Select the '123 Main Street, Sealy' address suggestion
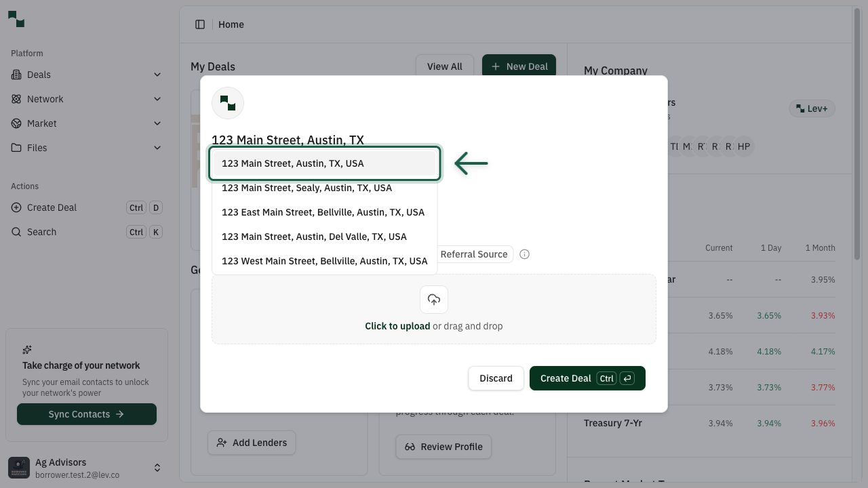The width and height of the screenshot is (868, 488). [307, 188]
